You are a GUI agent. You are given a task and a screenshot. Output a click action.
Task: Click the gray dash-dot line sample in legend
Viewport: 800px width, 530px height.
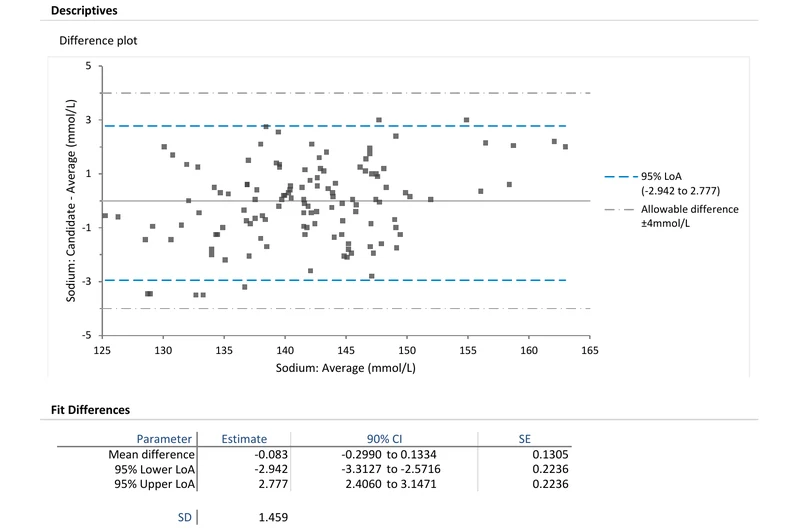[x=619, y=209]
